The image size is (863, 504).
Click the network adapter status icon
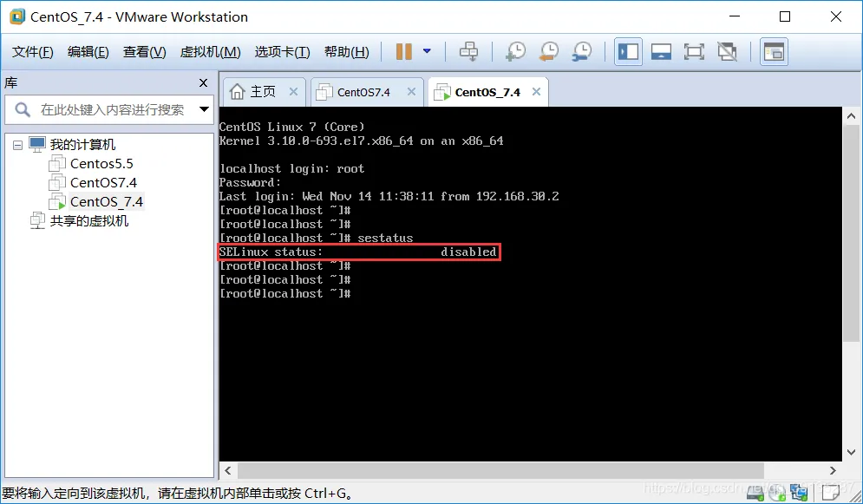click(799, 492)
